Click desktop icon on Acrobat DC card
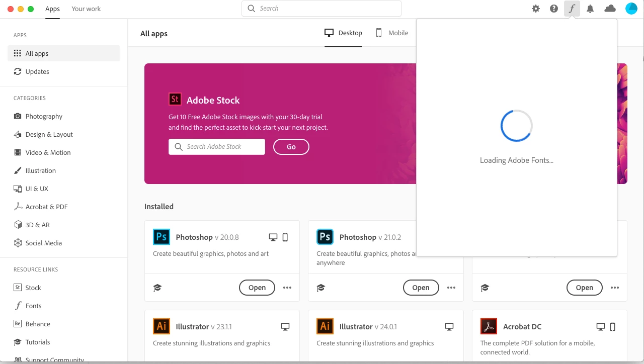Viewport: 644px width, 364px height. pos(601,327)
